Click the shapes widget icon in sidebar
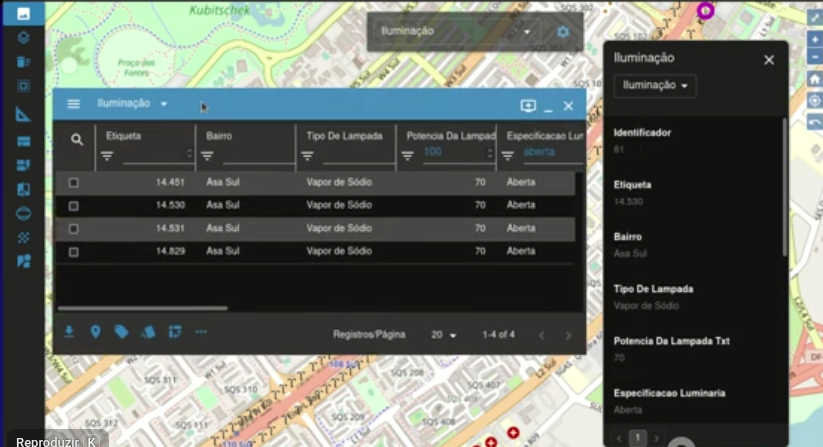The image size is (823, 447). coord(23,261)
